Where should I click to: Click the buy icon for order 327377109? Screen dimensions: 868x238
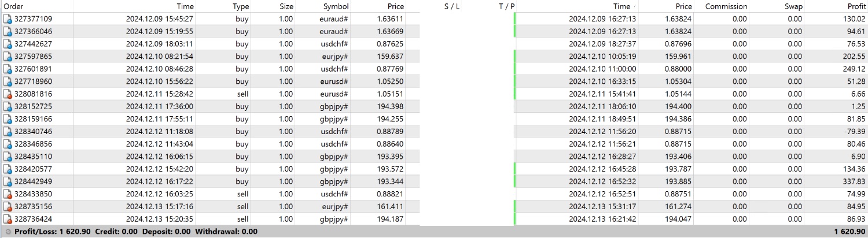pyautogui.click(x=8, y=19)
